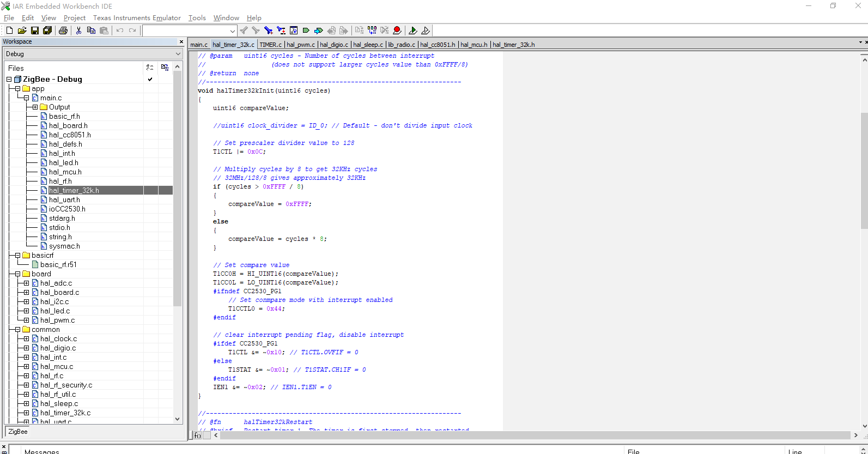Viewport: 868px width, 454px height.
Task: Click the Find Next toolbar icon
Action: (256, 31)
